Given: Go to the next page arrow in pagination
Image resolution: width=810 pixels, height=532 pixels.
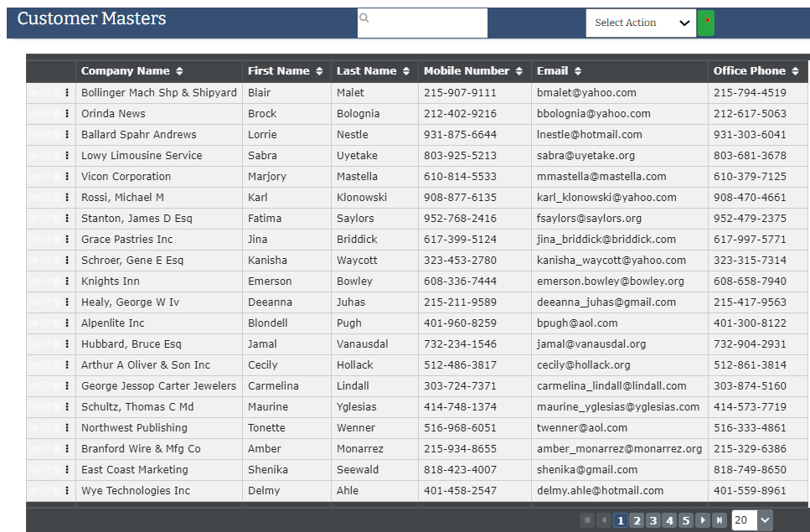Looking at the screenshot, I should (x=703, y=521).
